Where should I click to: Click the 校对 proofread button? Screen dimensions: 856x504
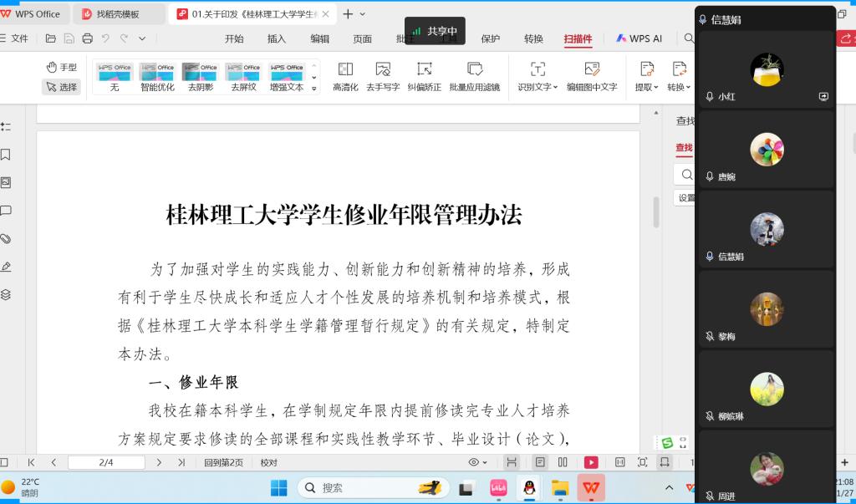pos(268,462)
